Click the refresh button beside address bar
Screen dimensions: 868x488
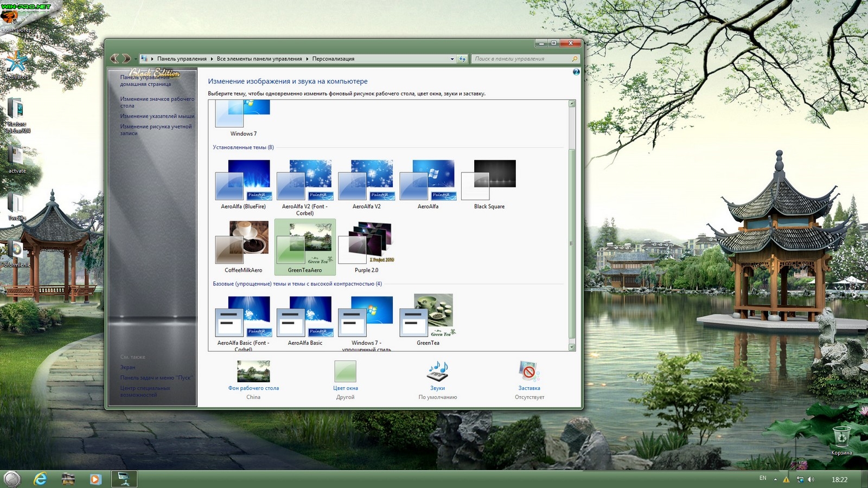pos(462,59)
